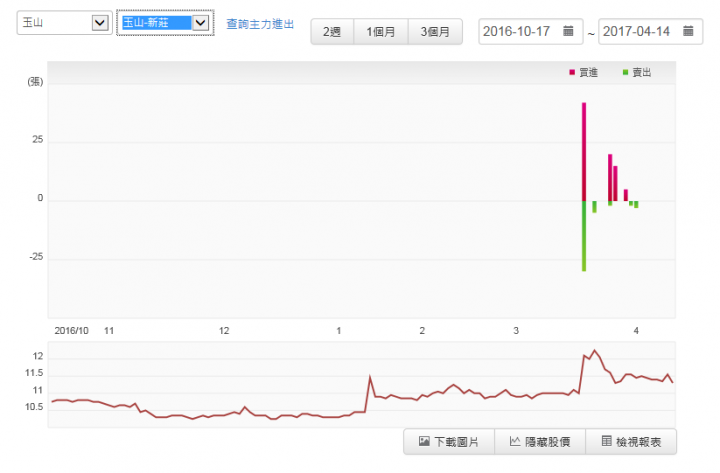Select the 2週 range button
Screen dimensions: 720x473
pyautogui.click(x=332, y=32)
